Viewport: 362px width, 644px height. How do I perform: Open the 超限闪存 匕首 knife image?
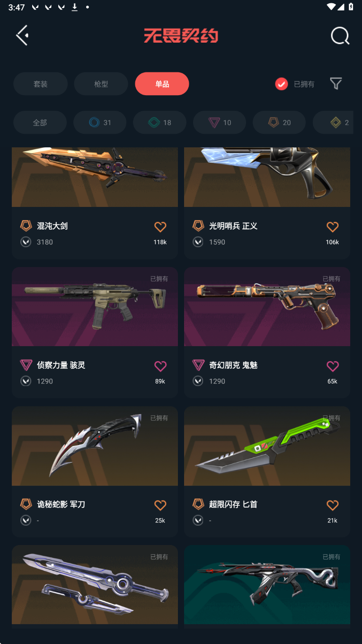coord(267,446)
